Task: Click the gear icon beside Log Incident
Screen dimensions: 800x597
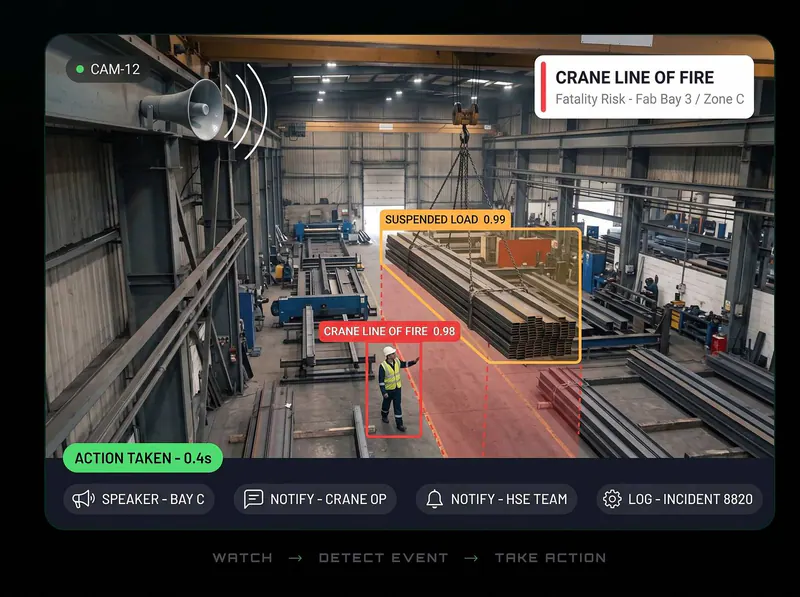Action: pos(612,499)
